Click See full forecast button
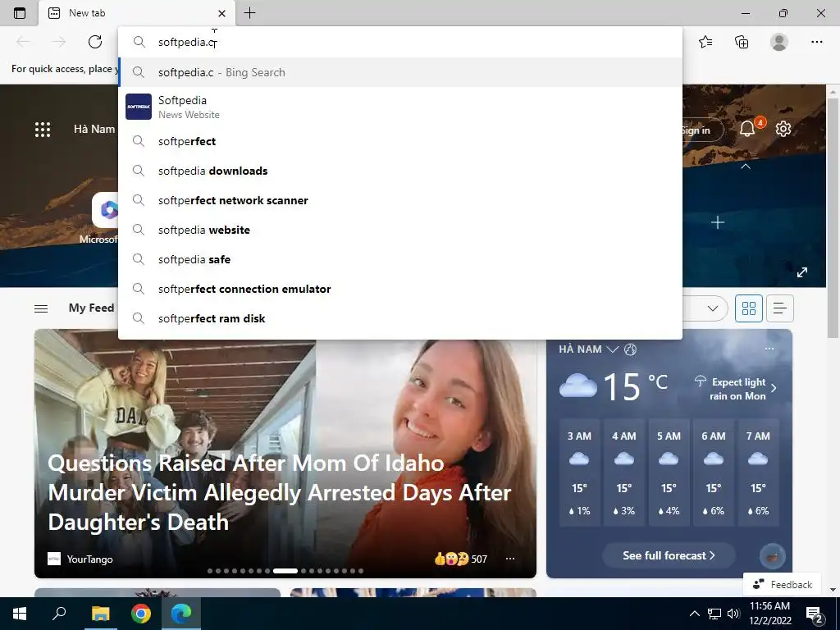 point(669,555)
